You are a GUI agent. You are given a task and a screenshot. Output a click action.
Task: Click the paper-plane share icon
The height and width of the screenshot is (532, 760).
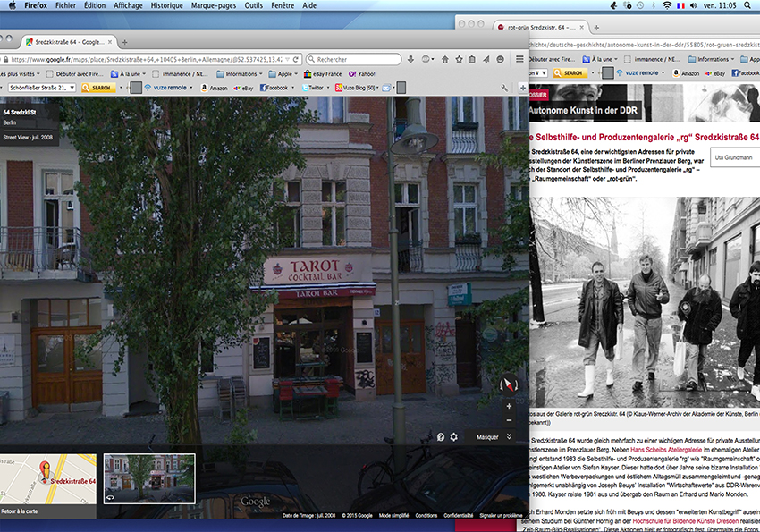point(486,60)
